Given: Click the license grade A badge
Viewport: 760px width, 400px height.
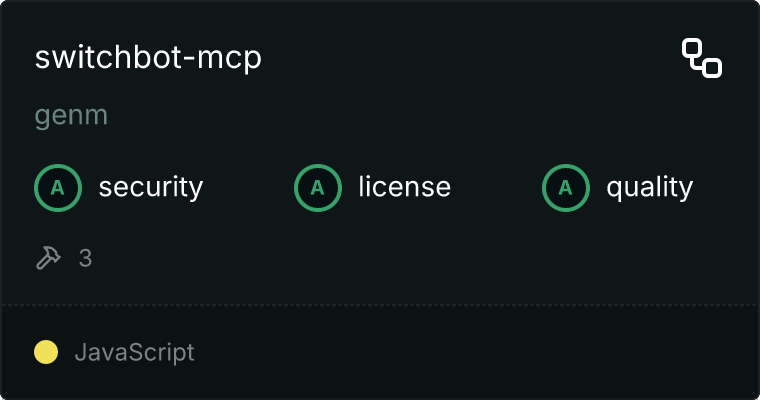Looking at the screenshot, I should click(x=318, y=188).
